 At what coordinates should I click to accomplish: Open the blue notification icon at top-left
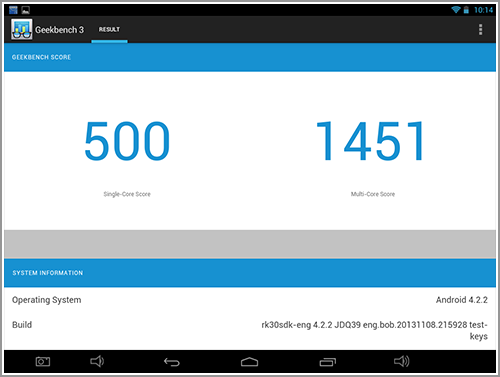(13, 10)
